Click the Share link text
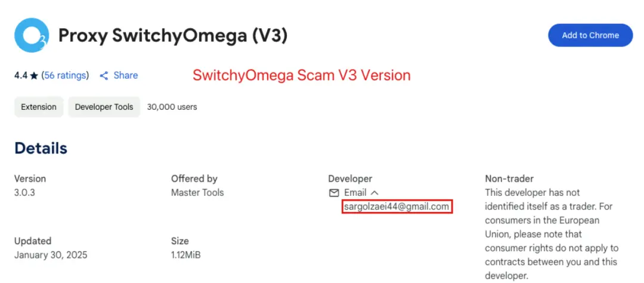The width and height of the screenshot is (644, 283). (x=126, y=76)
